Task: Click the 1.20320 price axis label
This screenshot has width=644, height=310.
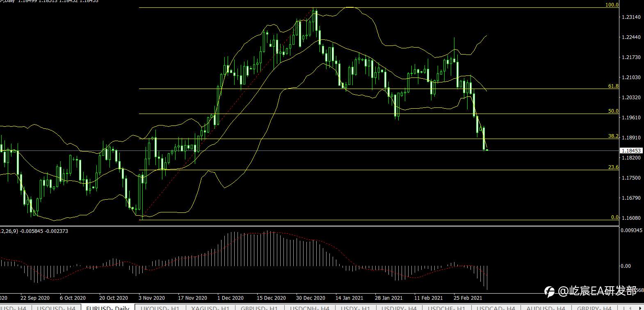Action: tap(631, 98)
